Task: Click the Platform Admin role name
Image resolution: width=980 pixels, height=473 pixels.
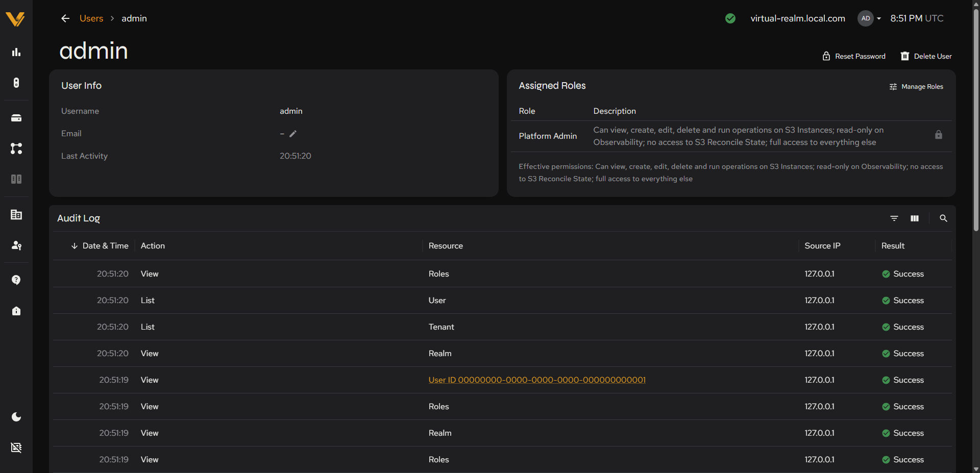Action: (x=548, y=136)
